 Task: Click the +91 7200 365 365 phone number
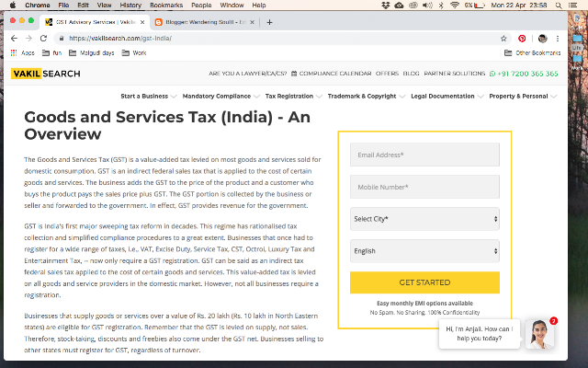point(524,74)
